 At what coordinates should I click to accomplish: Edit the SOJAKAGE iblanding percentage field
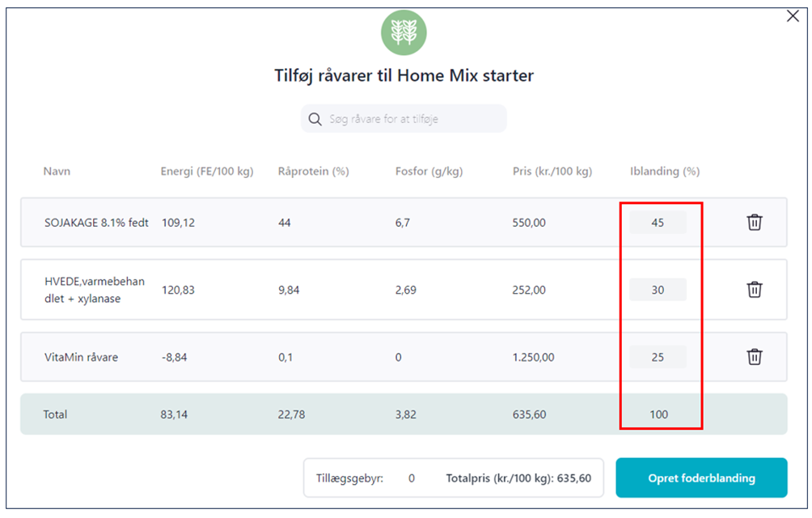coord(658,223)
